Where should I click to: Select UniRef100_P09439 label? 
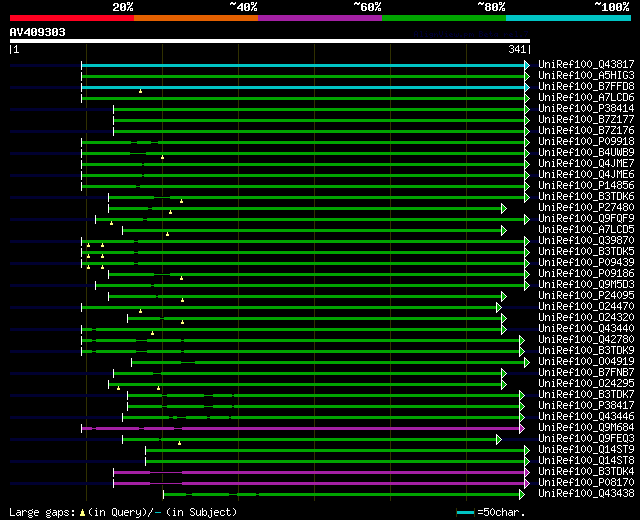[586, 263]
